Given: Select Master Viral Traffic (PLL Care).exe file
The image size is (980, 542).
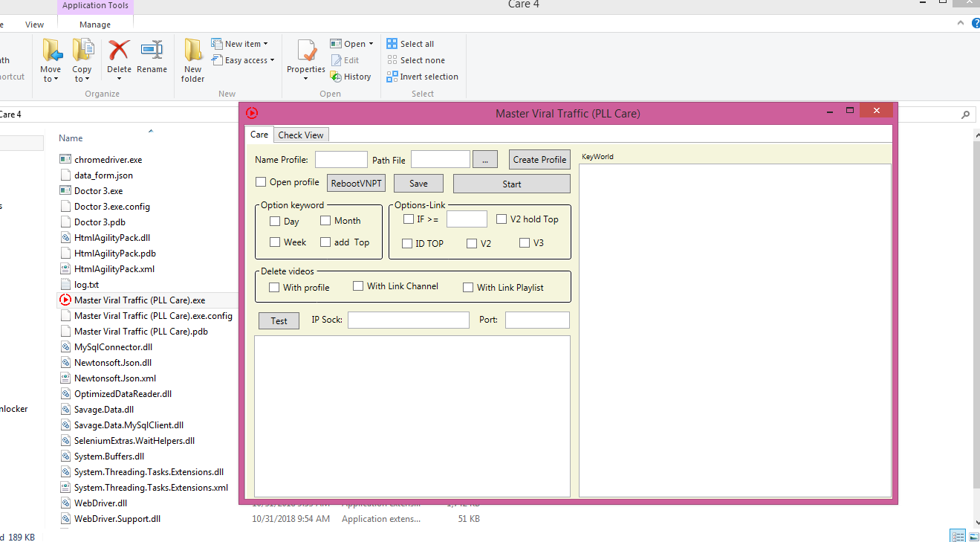Looking at the screenshot, I should click(x=140, y=300).
